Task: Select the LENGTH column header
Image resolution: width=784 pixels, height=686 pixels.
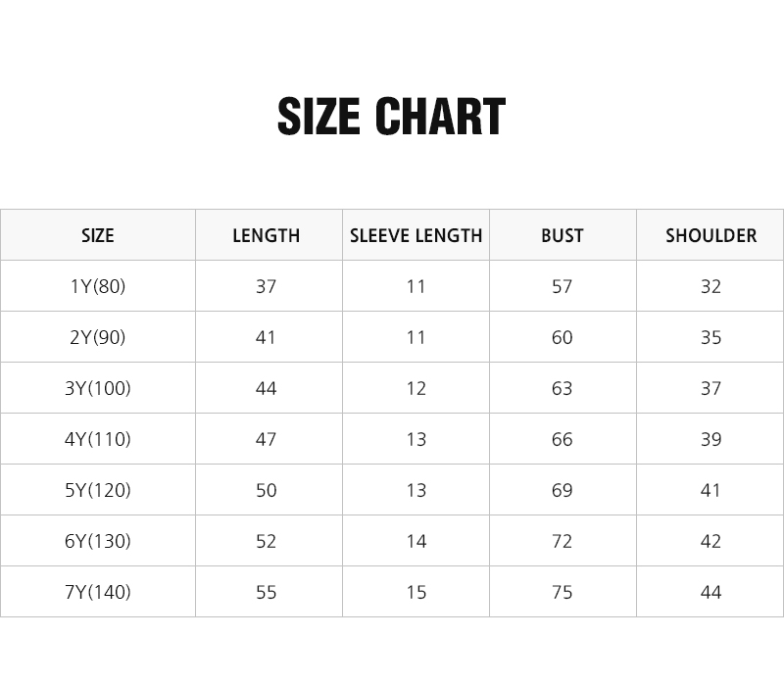Action: pos(266,235)
